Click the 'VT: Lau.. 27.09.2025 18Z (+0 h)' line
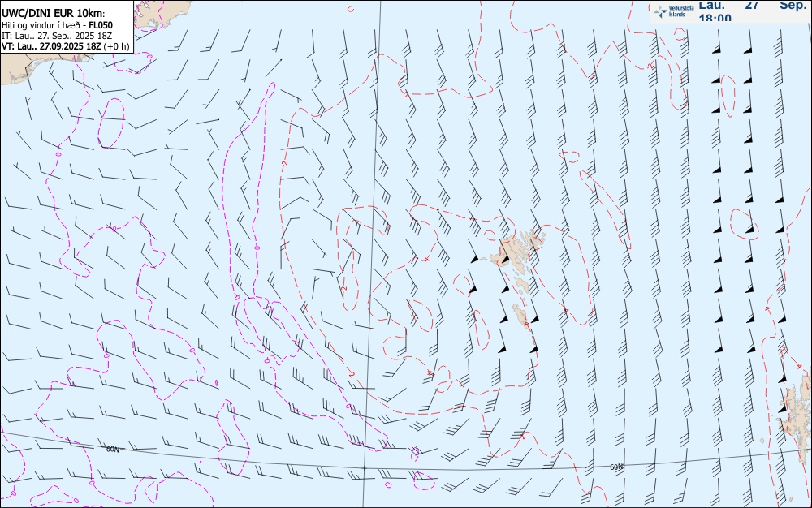The image size is (812, 508). (x=65, y=46)
